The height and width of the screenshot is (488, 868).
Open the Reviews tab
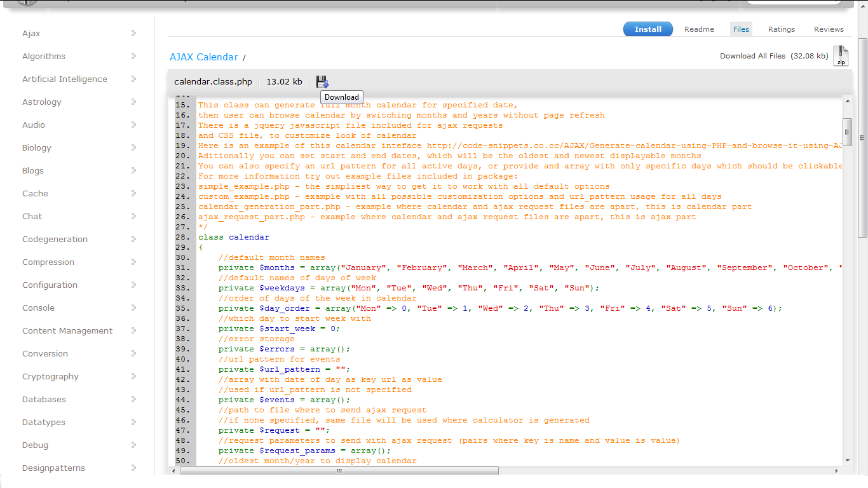(829, 29)
